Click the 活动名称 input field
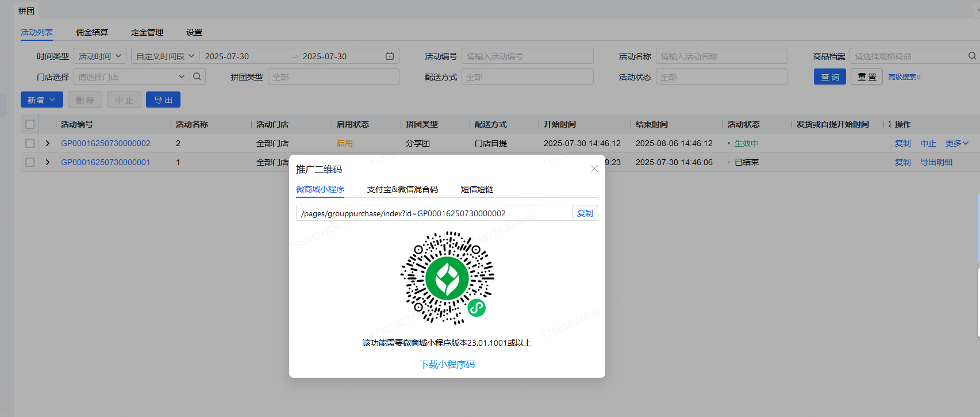980x417 pixels. (721, 56)
